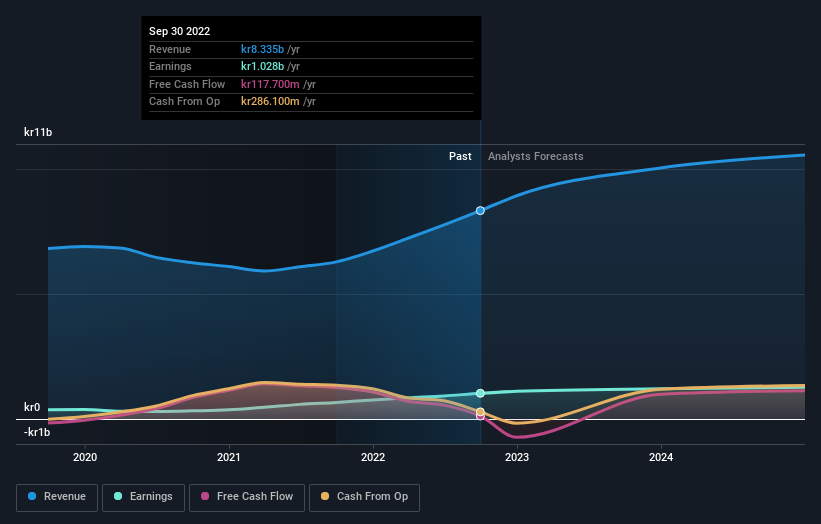Click the kr8.335b revenue value in tooltip
The height and width of the screenshot is (524, 821).
(262, 49)
